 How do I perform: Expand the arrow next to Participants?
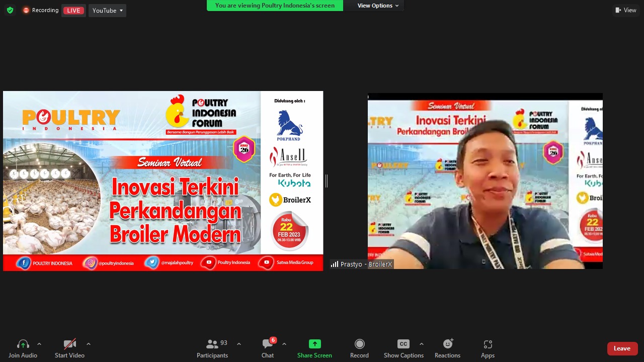click(x=239, y=344)
